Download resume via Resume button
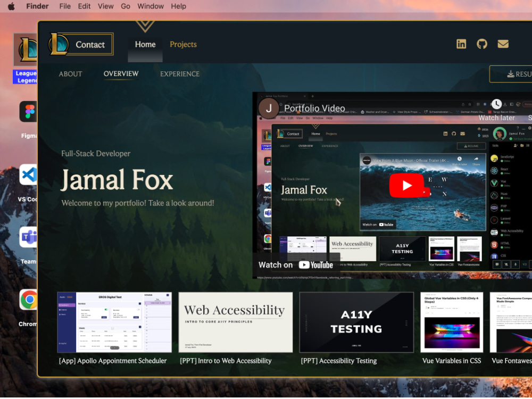The image size is (532, 399). click(x=510, y=74)
